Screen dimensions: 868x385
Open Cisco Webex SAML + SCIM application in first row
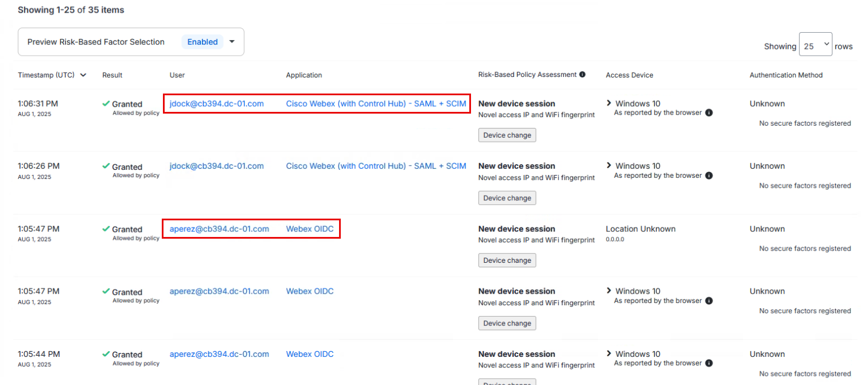376,103
